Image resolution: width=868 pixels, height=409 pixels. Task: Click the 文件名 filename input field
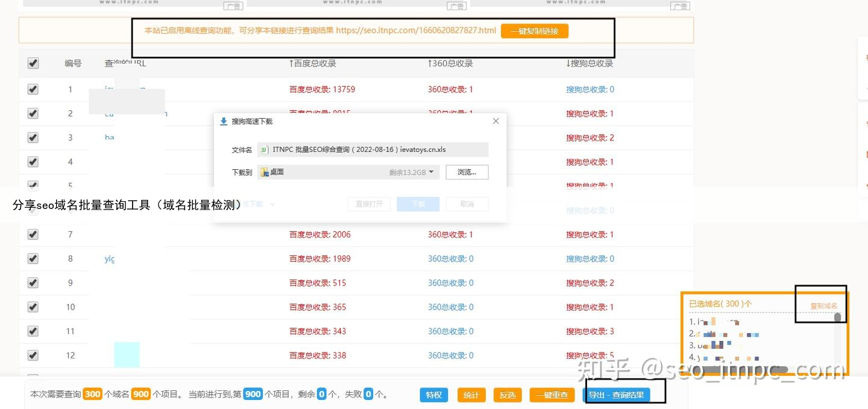click(x=373, y=149)
